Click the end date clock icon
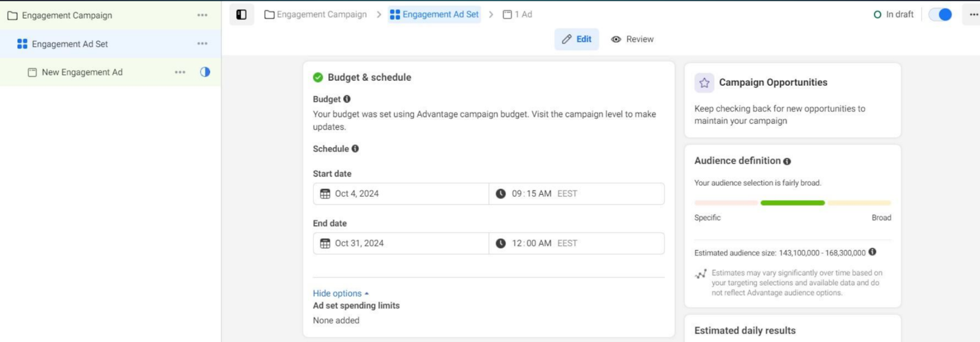 (x=500, y=243)
